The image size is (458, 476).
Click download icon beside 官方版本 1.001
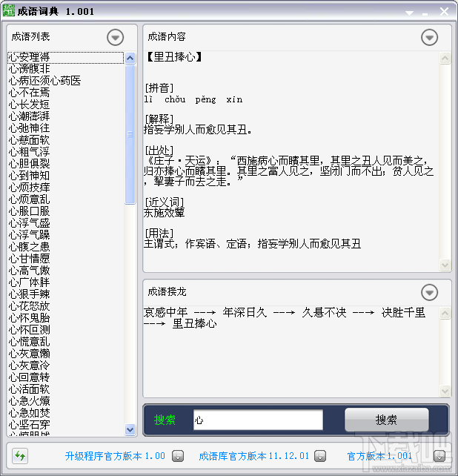tap(439, 456)
